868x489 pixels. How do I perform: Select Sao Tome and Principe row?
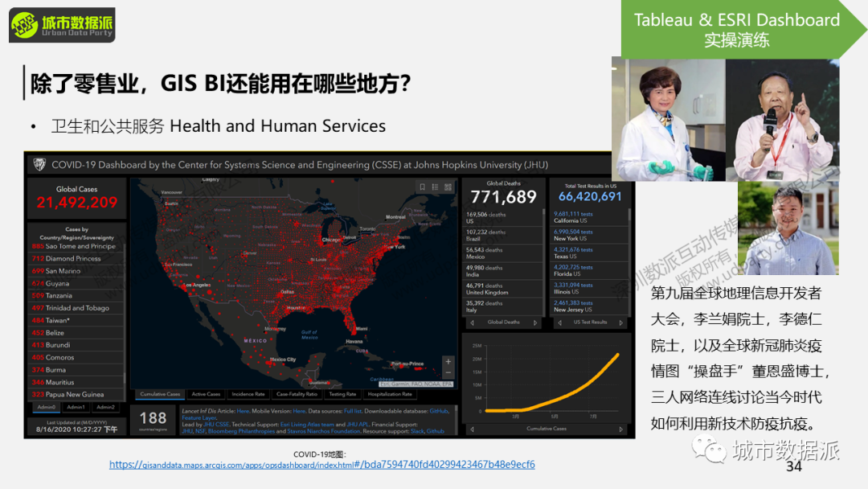[x=76, y=246]
